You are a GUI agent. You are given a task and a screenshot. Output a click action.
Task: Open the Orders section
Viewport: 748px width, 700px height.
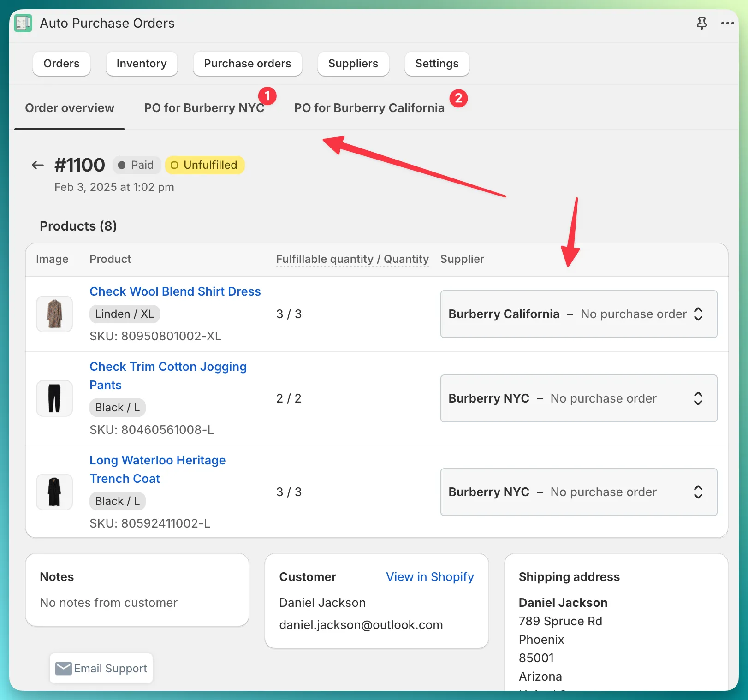pos(61,64)
